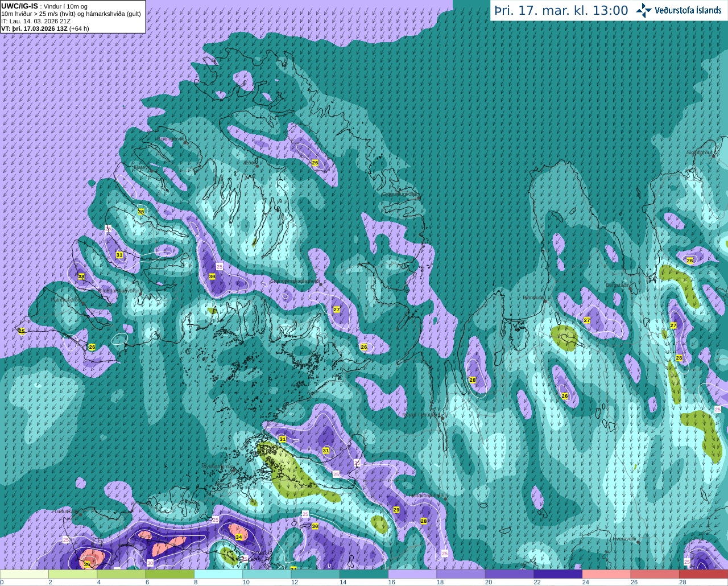Select the 22–24 m/s dark indigo legend swatch
This screenshot has width=728, height=586.
558,574
